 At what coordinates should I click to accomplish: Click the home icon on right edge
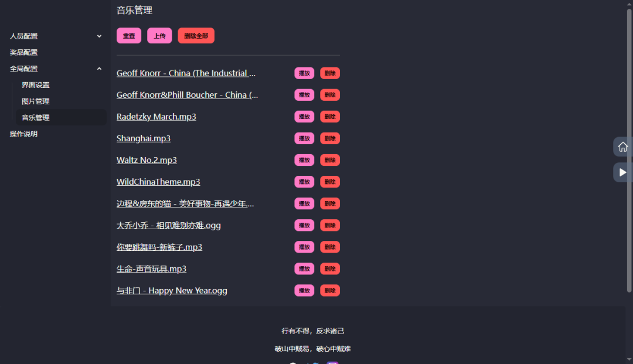pyautogui.click(x=622, y=147)
